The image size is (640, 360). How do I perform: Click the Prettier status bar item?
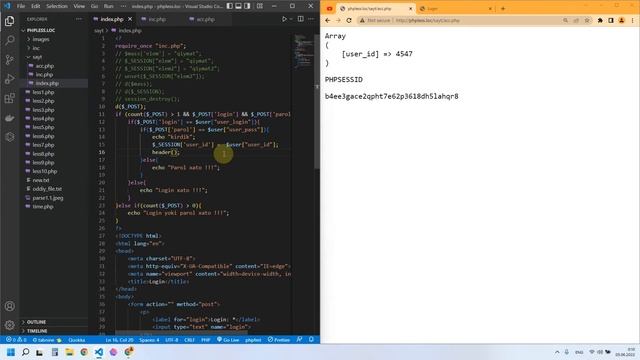[278, 340]
